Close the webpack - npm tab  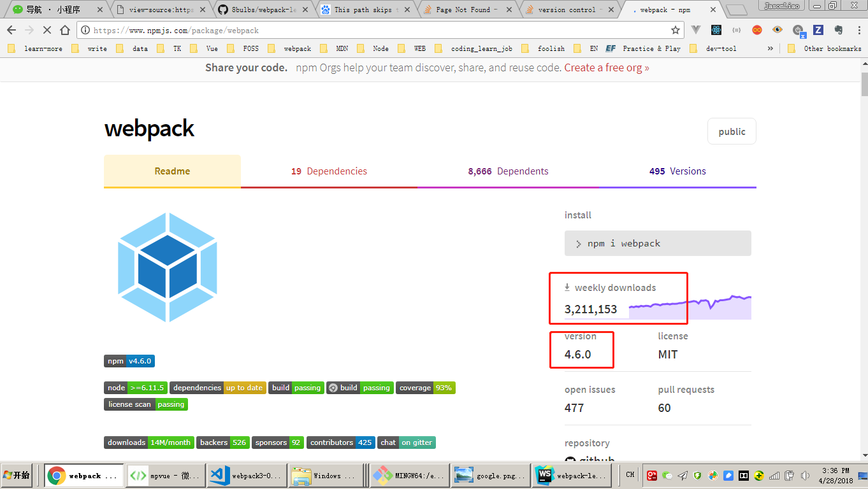coord(712,10)
